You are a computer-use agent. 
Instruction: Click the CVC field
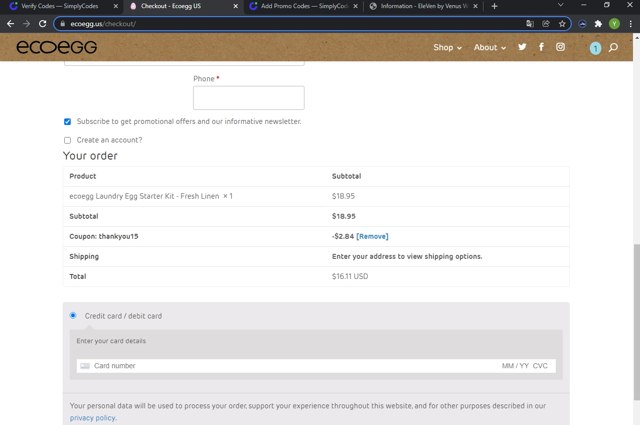[540, 366]
